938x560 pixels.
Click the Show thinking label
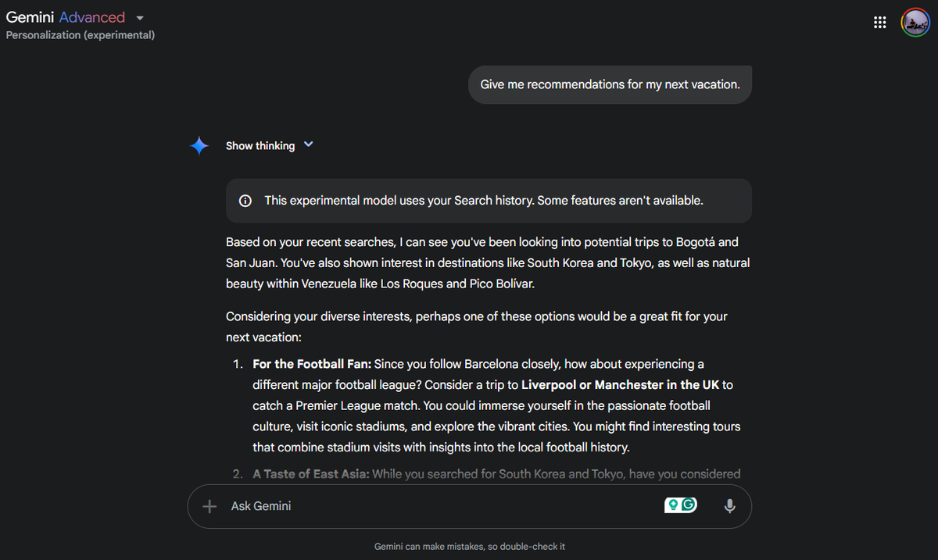point(260,146)
